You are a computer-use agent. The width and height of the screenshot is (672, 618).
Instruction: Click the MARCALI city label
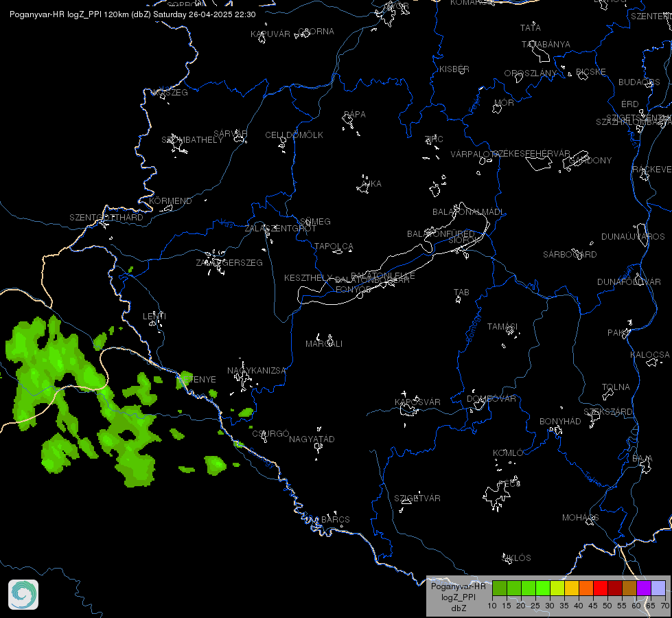324,344
